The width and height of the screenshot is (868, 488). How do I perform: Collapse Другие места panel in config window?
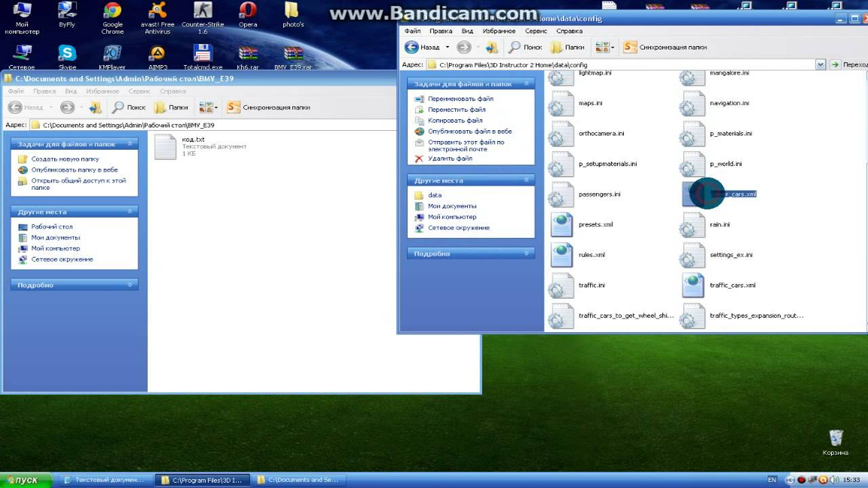526,180
